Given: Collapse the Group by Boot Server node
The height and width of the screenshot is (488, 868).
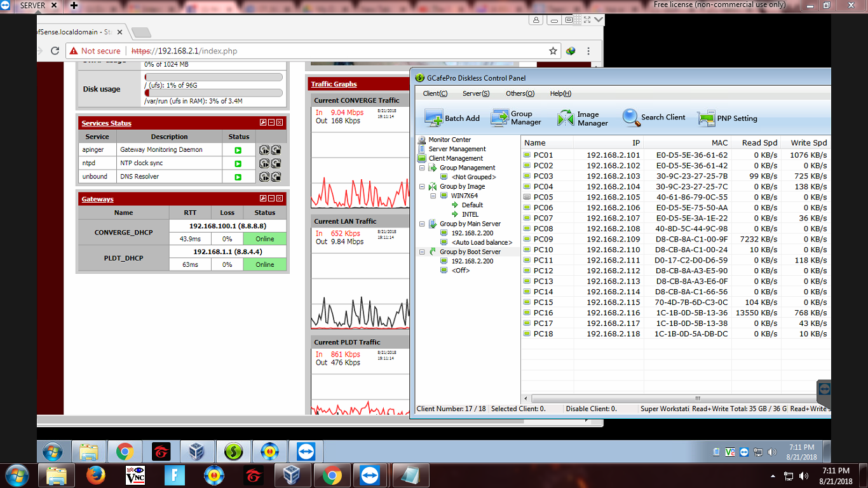Looking at the screenshot, I should (x=423, y=252).
